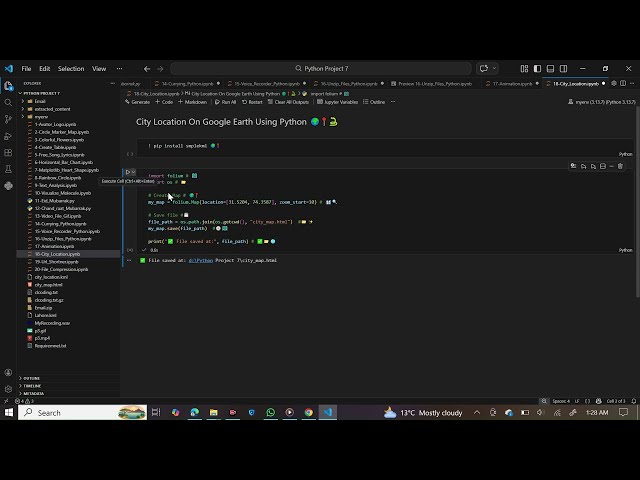Open the Edit menu
Viewport: 640px width, 480px height.
[x=44, y=69]
